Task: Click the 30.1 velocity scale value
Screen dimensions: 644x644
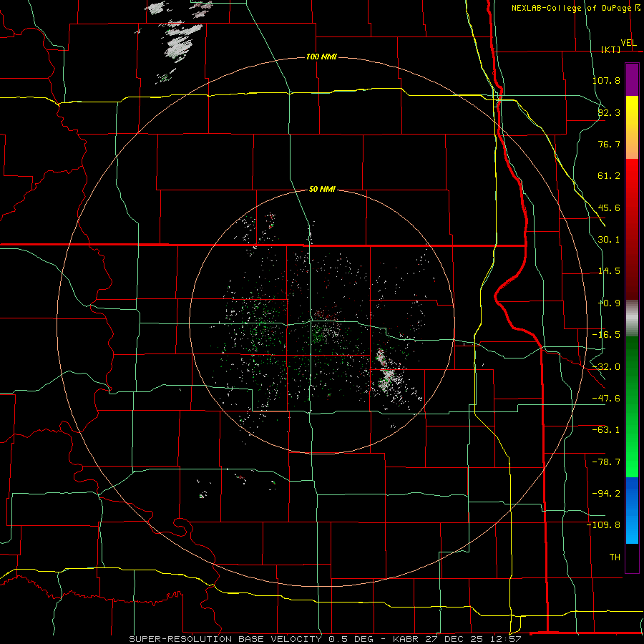Action: coord(609,240)
